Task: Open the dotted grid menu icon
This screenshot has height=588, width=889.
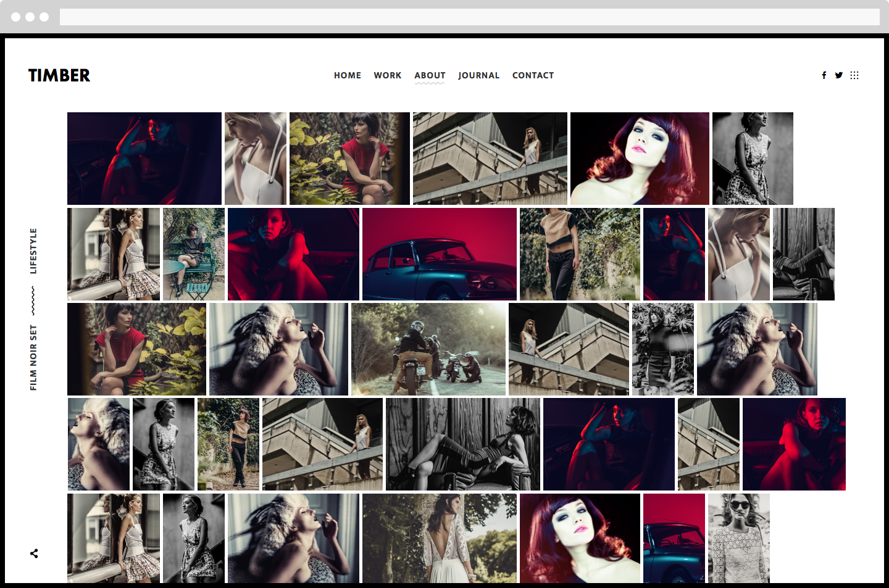Action: click(854, 75)
